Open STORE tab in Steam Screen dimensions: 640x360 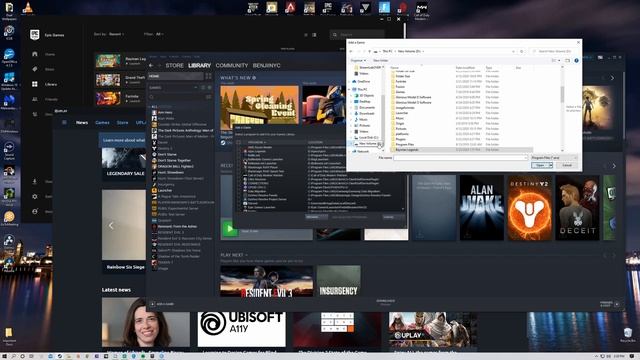click(x=174, y=65)
